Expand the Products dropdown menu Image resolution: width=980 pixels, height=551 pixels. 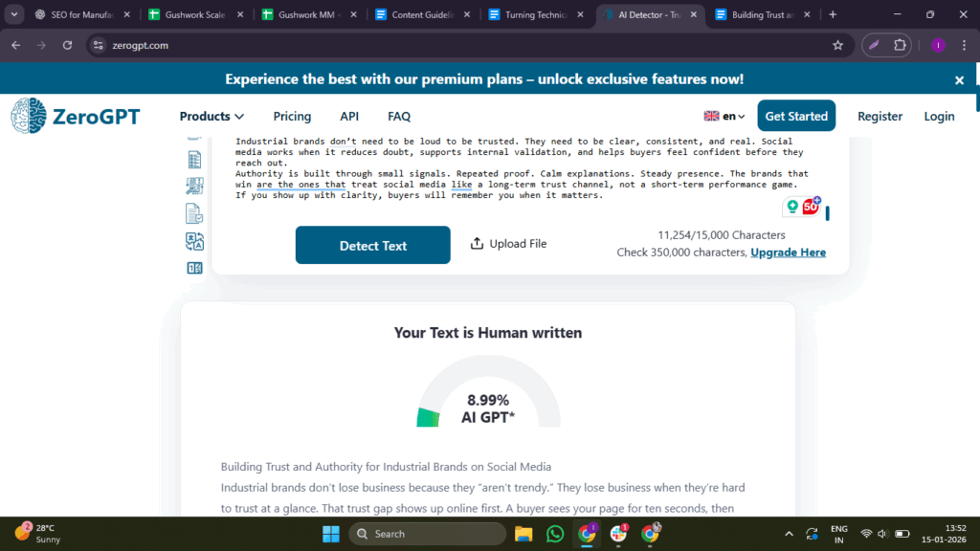coord(212,116)
